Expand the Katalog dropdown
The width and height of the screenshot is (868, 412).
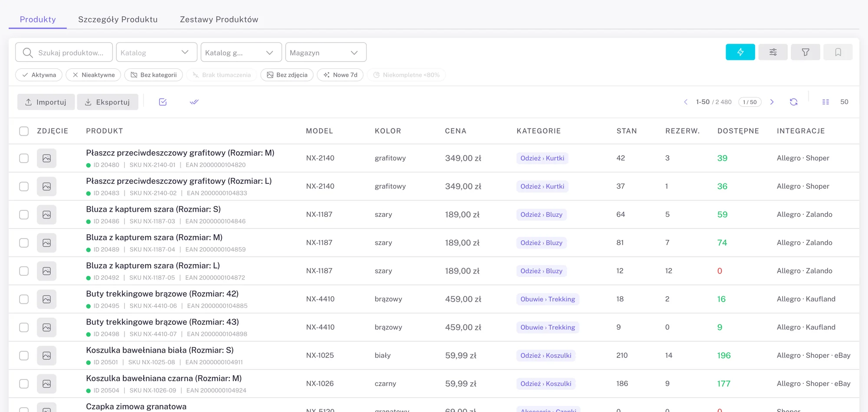pyautogui.click(x=157, y=52)
